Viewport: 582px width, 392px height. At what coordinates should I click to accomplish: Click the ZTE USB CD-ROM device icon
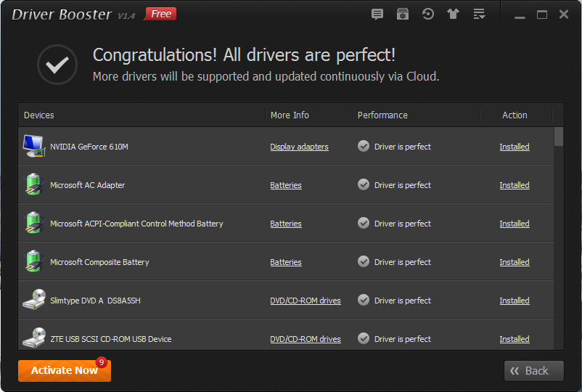[x=34, y=338]
